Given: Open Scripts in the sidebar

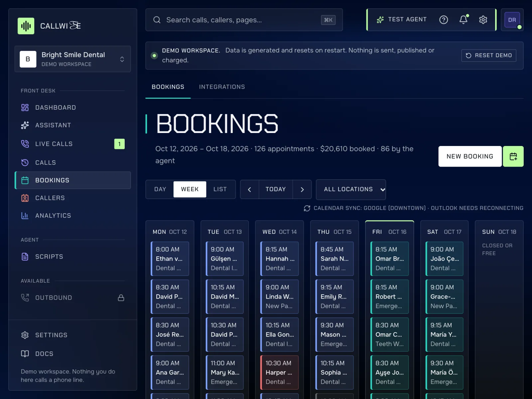Looking at the screenshot, I should click(x=72, y=257).
